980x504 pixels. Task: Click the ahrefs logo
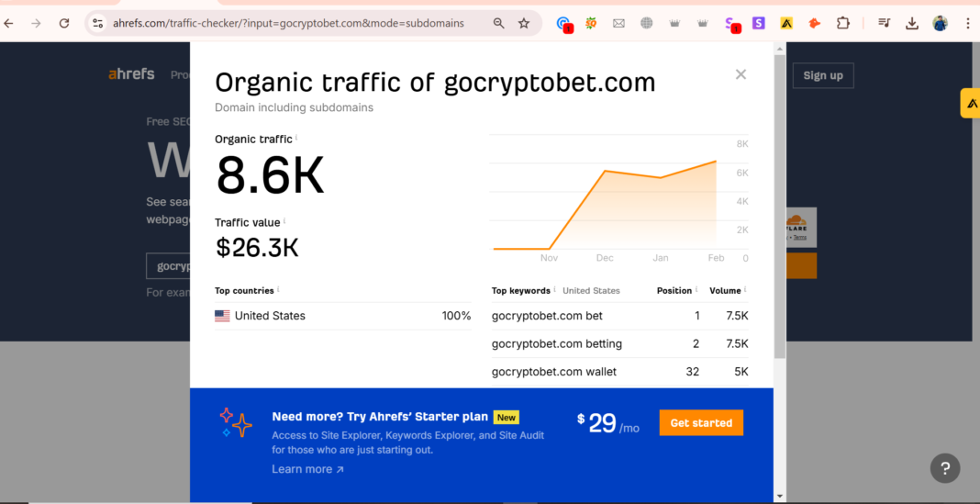[131, 74]
